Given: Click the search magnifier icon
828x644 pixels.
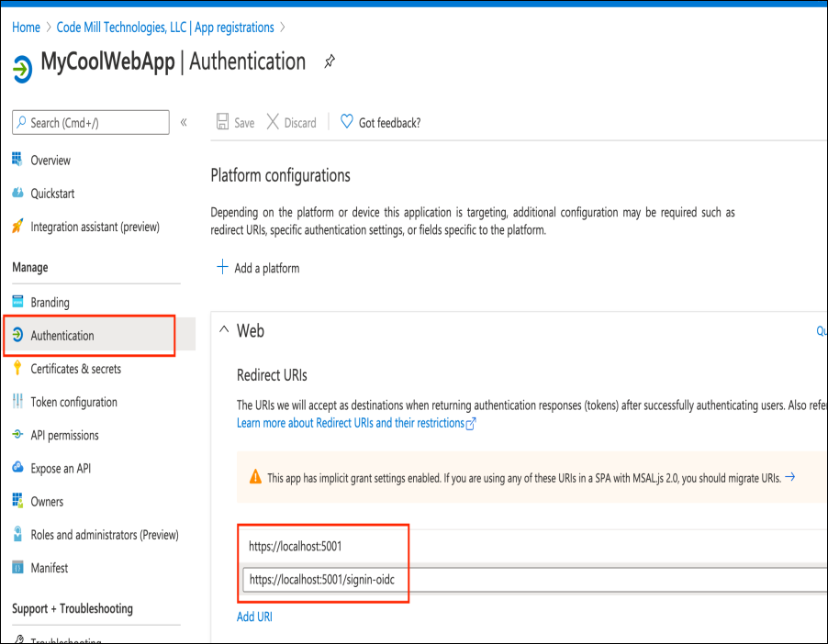Looking at the screenshot, I should tap(21, 122).
